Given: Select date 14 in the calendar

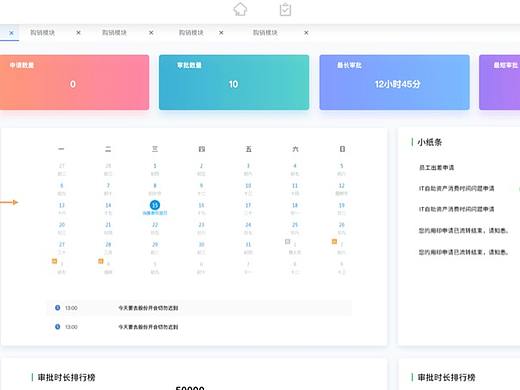Looking at the screenshot, I should 108,205.
